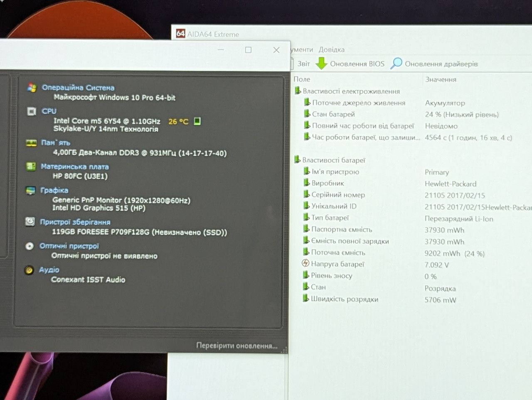Click the Оптичні пристрої heading link
The width and height of the screenshot is (532, 400).
(69, 246)
